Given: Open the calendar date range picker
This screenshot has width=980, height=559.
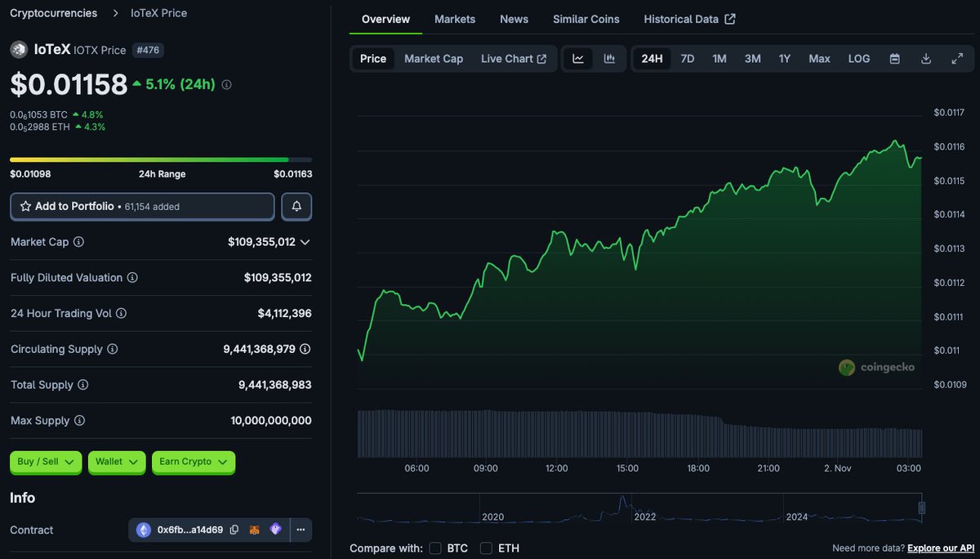Looking at the screenshot, I should pyautogui.click(x=895, y=59).
